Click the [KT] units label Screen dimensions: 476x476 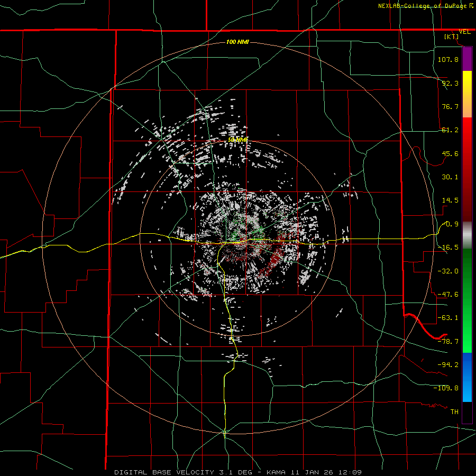click(452, 36)
